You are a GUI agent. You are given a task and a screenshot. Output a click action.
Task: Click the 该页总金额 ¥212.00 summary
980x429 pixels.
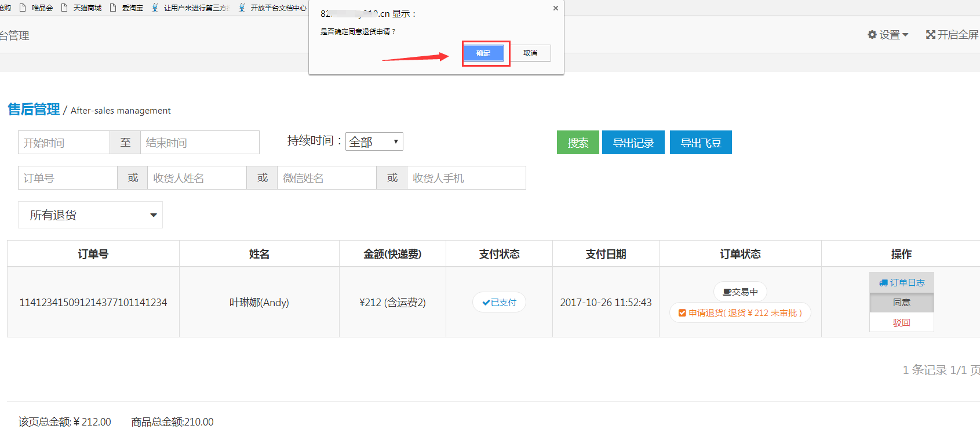(x=64, y=422)
